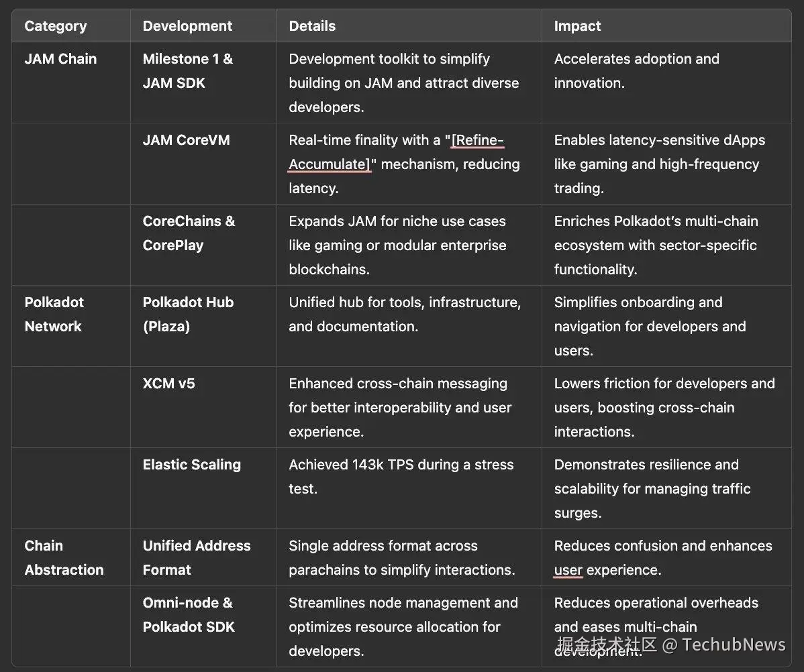The image size is (804, 672).
Task: Click the Development column header
Action: click(187, 26)
